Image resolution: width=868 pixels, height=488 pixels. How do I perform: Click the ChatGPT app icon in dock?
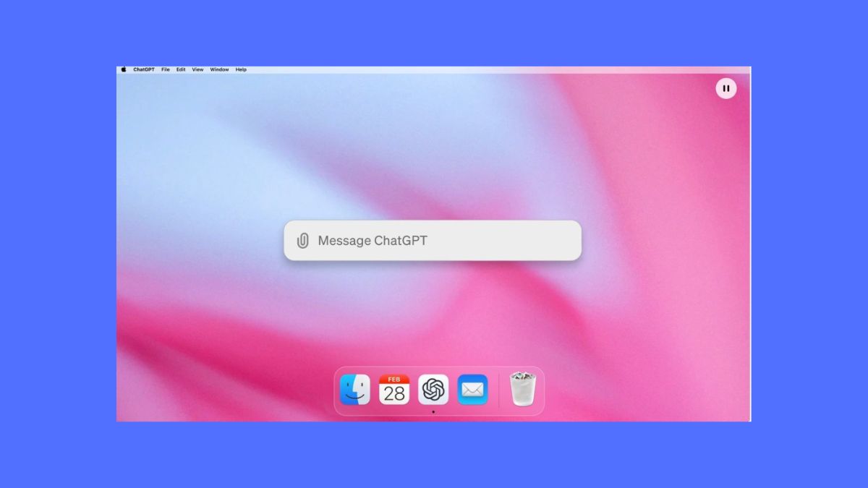[x=433, y=390]
